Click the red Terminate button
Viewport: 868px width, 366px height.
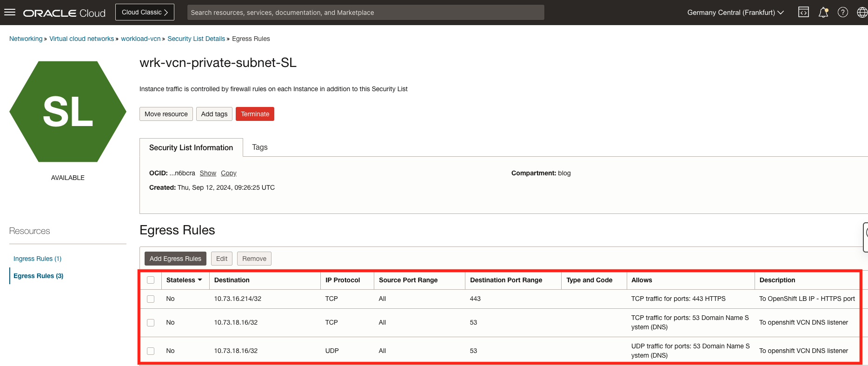255,114
